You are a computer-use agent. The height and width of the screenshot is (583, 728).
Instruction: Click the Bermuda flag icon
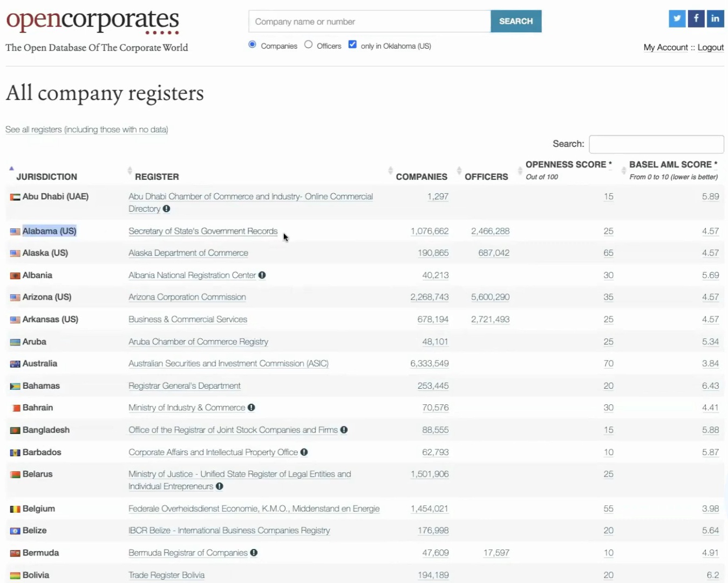click(x=15, y=553)
